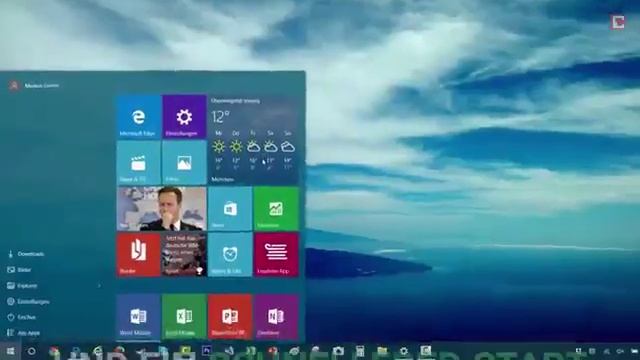The height and width of the screenshot is (360, 640).
Task: Open the Sport live tile with trophy
Action: [x=184, y=254]
